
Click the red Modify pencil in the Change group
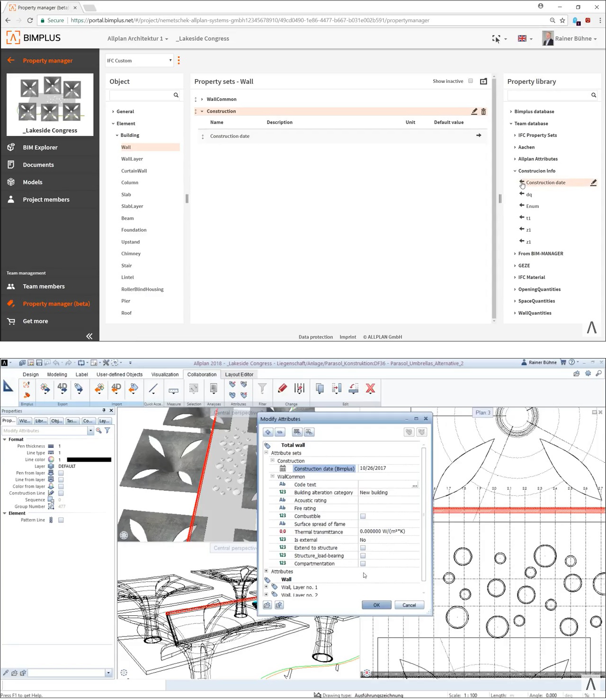(283, 388)
